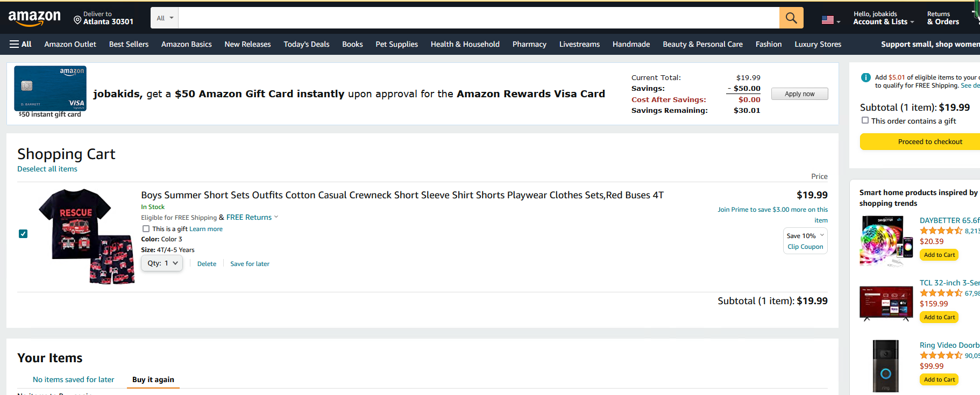This screenshot has height=395, width=980.
Task: Uncheck the selected cart item checkbox
Action: point(23,234)
